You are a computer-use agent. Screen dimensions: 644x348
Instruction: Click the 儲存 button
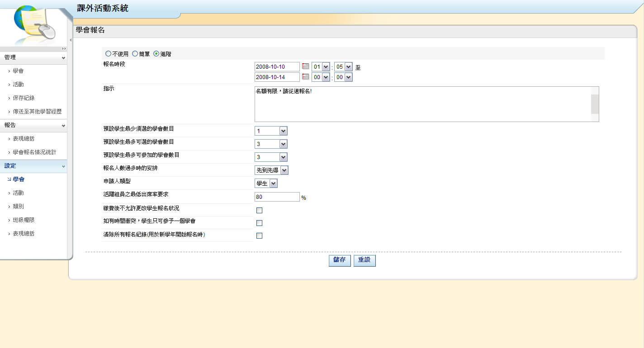pos(340,260)
